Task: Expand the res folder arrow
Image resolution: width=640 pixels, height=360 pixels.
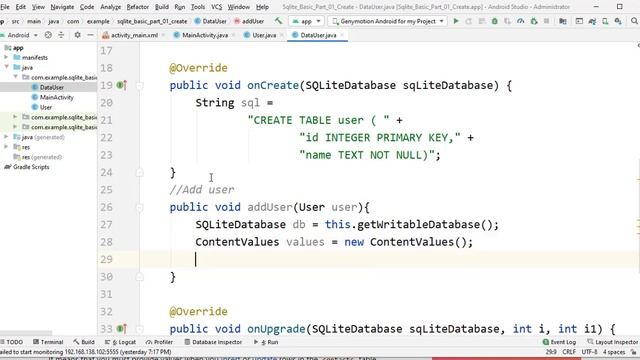Action: pyautogui.click(x=6, y=147)
